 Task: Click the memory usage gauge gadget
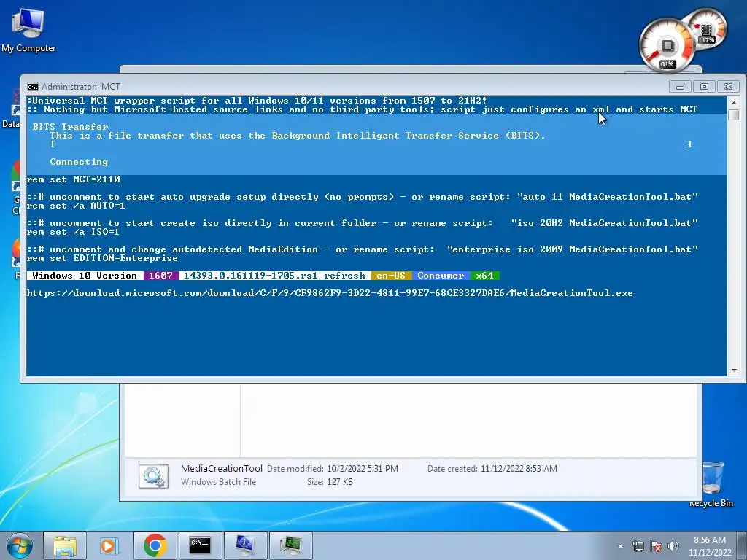click(708, 28)
